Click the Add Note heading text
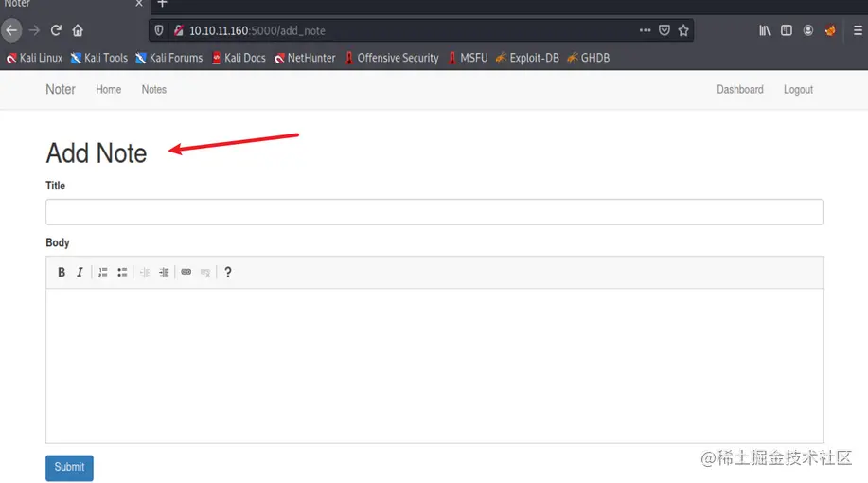 tap(97, 153)
